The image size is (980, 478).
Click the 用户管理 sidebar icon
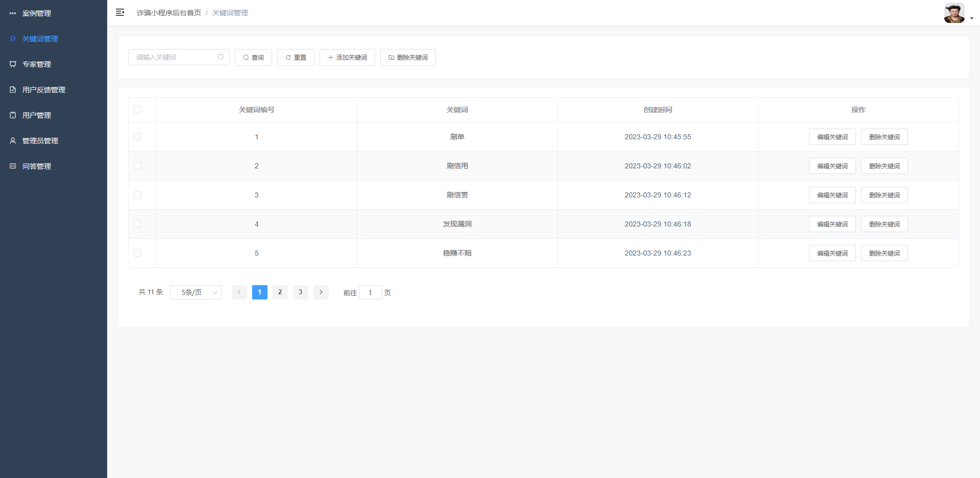tap(13, 115)
